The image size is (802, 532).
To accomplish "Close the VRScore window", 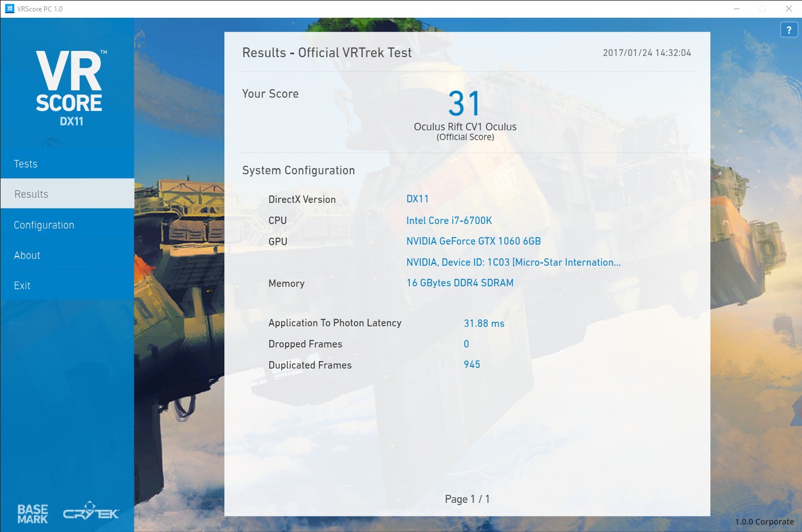I will pos(788,9).
